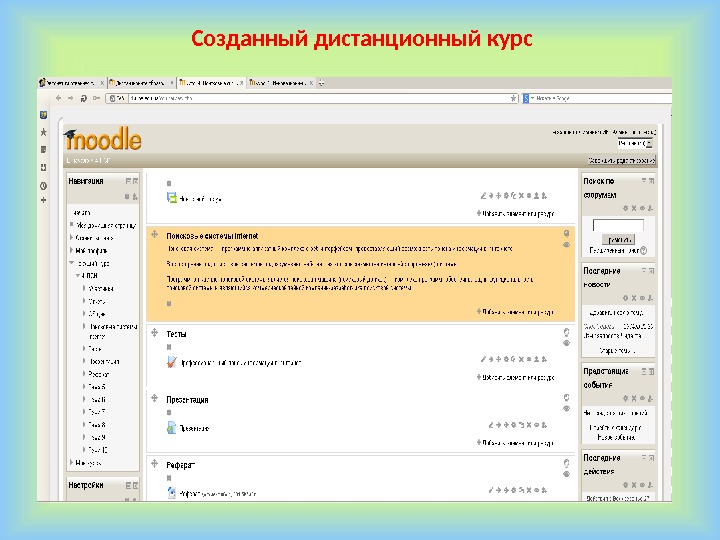This screenshot has width=720, height=540.
Task: Click move handle of Поисковые системы Internet section
Action: pyautogui.click(x=155, y=235)
